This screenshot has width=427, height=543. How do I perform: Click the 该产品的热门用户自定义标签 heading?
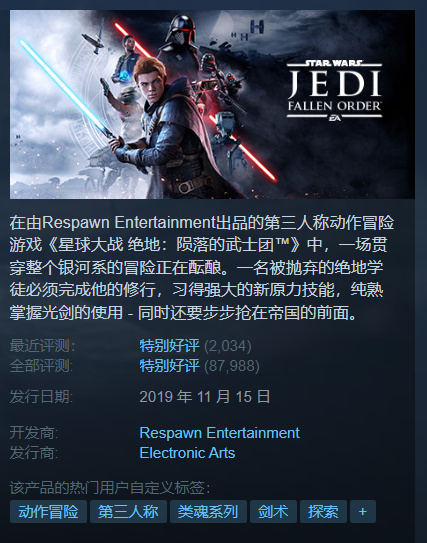[x=110, y=488]
